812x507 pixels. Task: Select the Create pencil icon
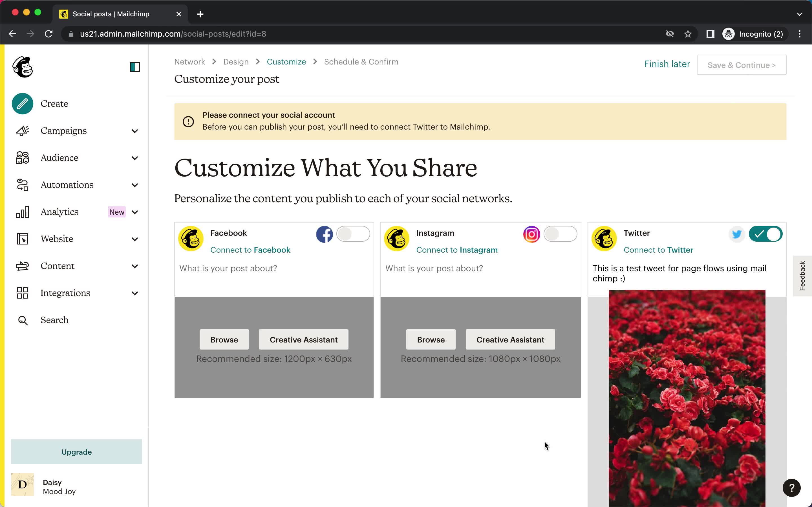23,103
